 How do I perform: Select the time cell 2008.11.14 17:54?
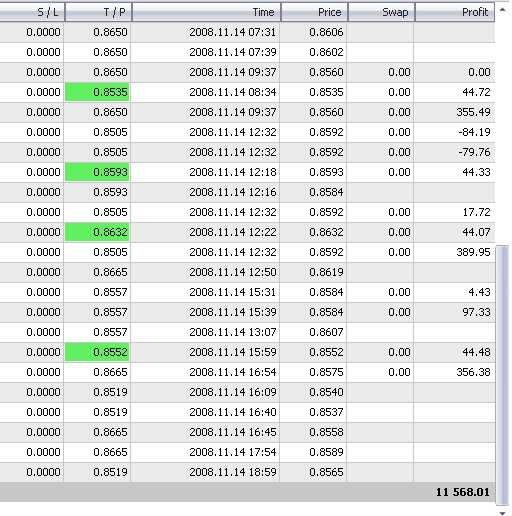pos(233,452)
